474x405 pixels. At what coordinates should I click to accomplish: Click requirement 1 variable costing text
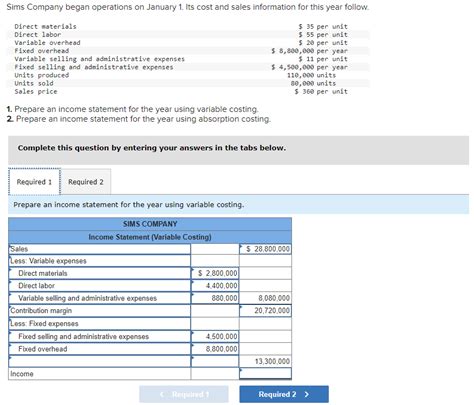[133, 109]
